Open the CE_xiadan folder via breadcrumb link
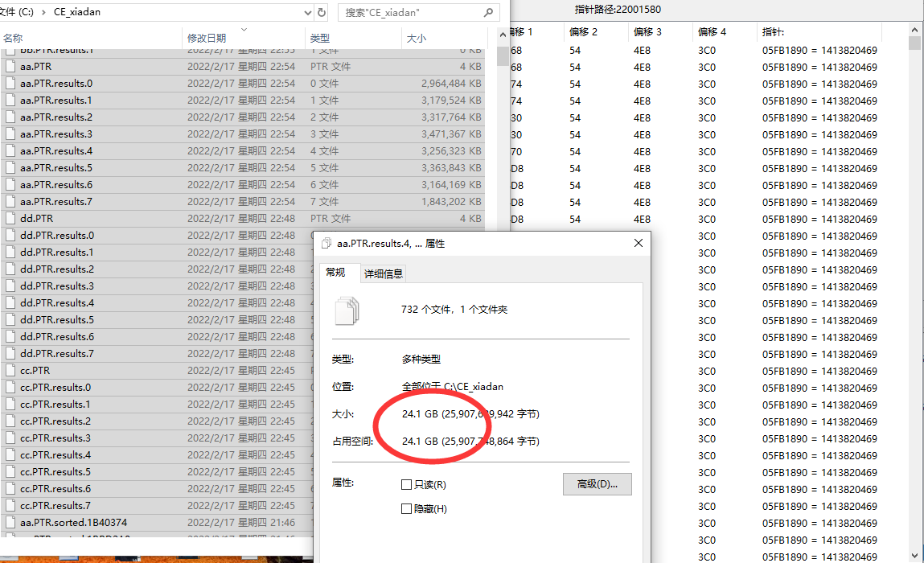Viewport: 924px width, 563px height. click(76, 12)
